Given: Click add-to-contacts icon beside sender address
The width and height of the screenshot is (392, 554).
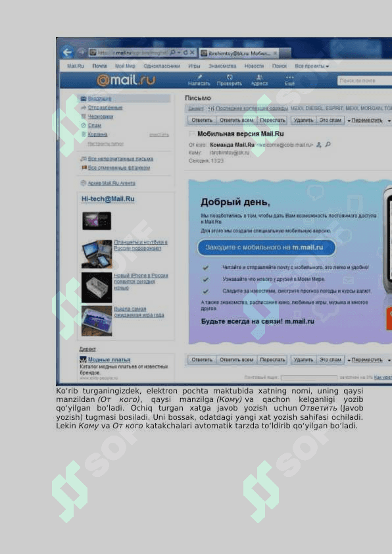Looking at the screenshot, I should [319, 145].
